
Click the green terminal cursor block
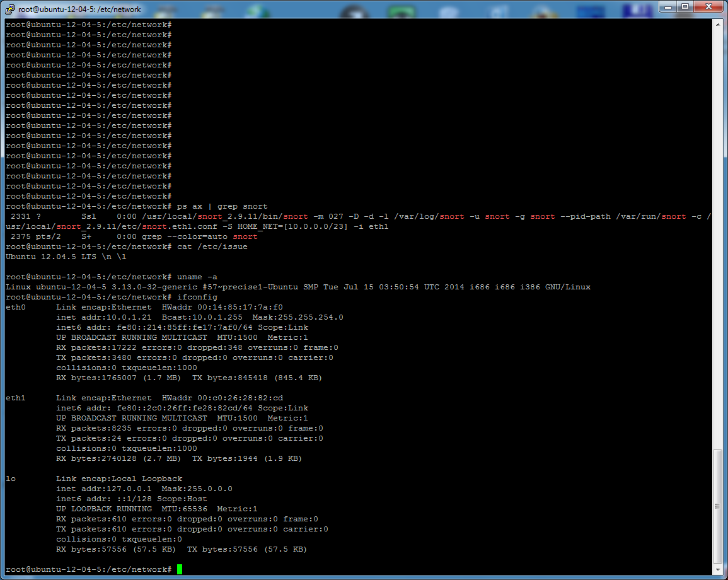pyautogui.click(x=180, y=569)
